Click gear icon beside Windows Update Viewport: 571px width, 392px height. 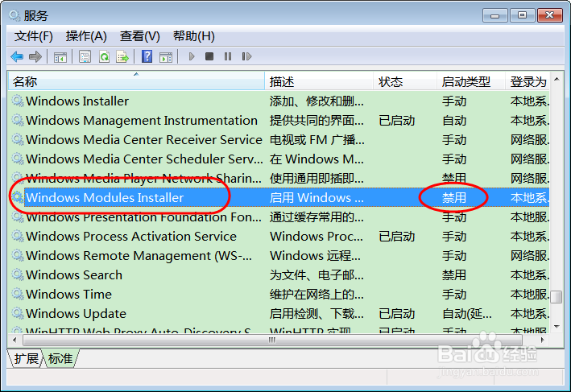pos(17,313)
